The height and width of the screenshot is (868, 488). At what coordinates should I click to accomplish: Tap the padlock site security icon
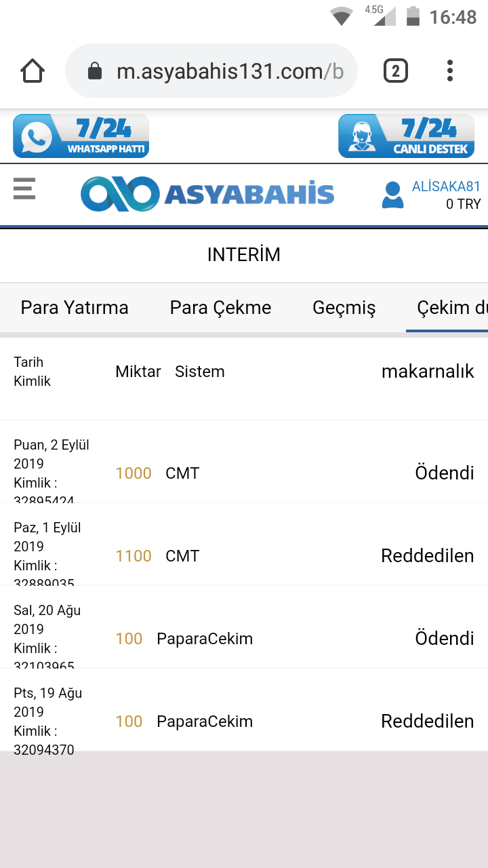click(x=95, y=71)
